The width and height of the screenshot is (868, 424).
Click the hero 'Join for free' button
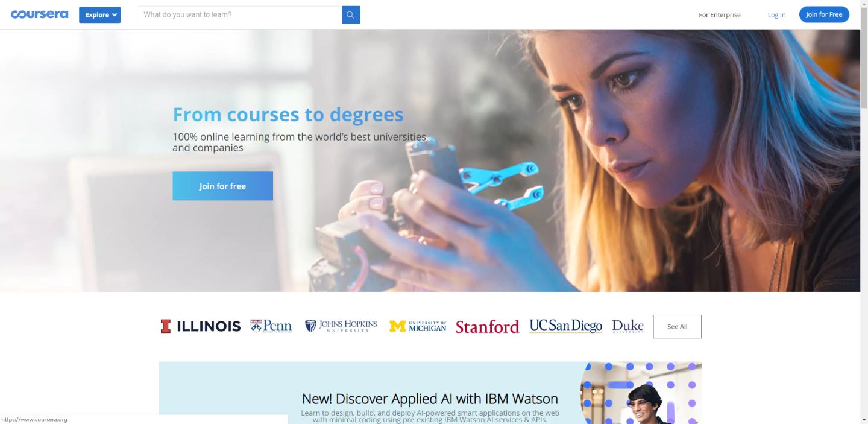pyautogui.click(x=222, y=186)
